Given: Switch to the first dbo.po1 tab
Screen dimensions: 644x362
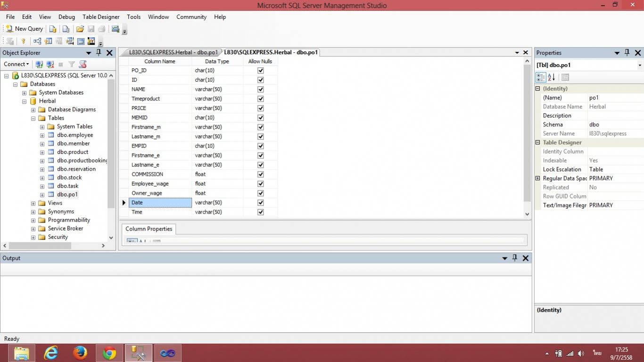Looking at the screenshot, I should [x=173, y=52].
